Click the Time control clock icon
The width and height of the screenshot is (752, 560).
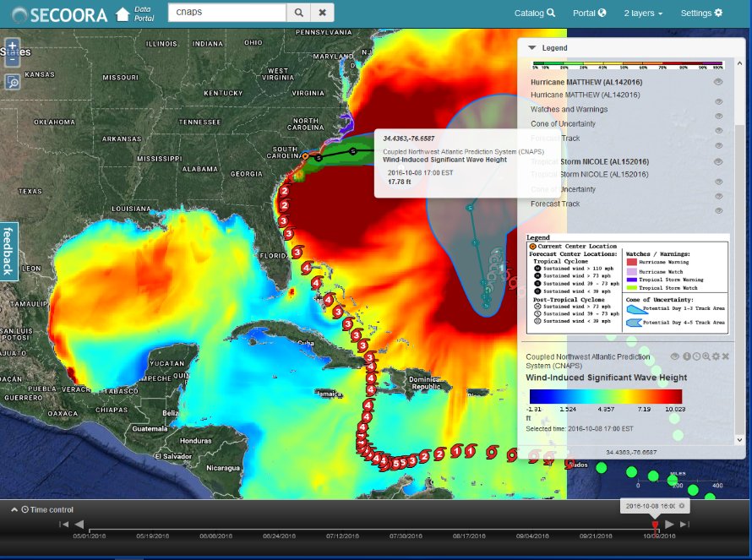25,509
